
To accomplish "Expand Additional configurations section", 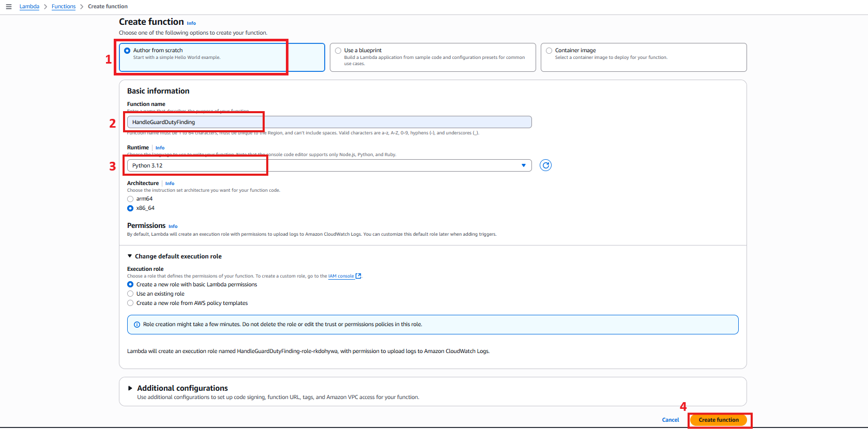I will point(177,388).
